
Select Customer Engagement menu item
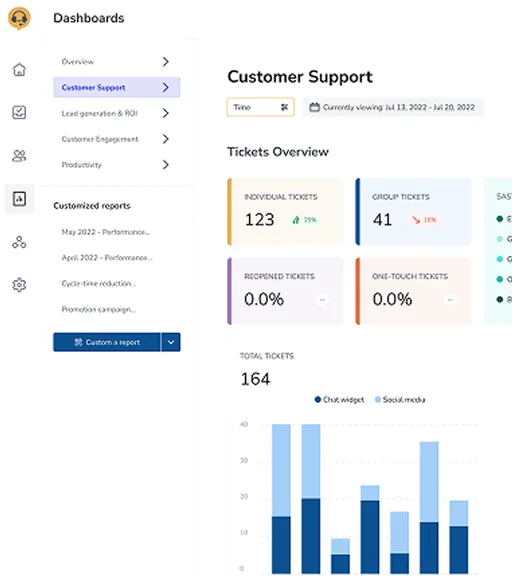(117, 139)
